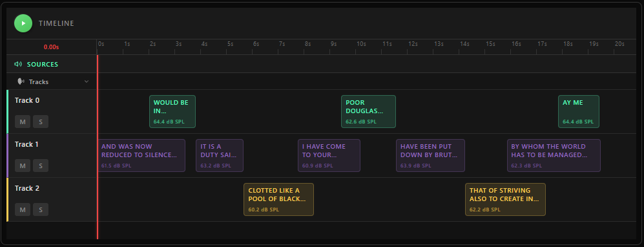Mute Track 2
644x247 pixels.
tap(23, 209)
